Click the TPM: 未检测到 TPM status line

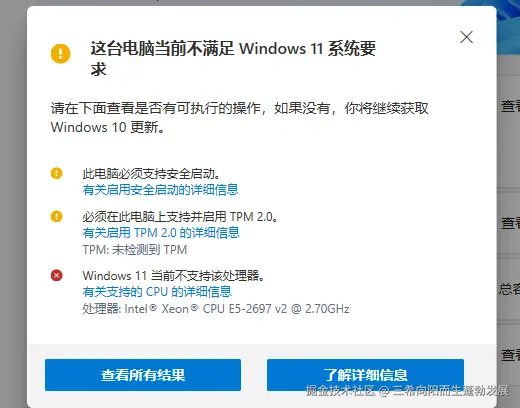135,249
